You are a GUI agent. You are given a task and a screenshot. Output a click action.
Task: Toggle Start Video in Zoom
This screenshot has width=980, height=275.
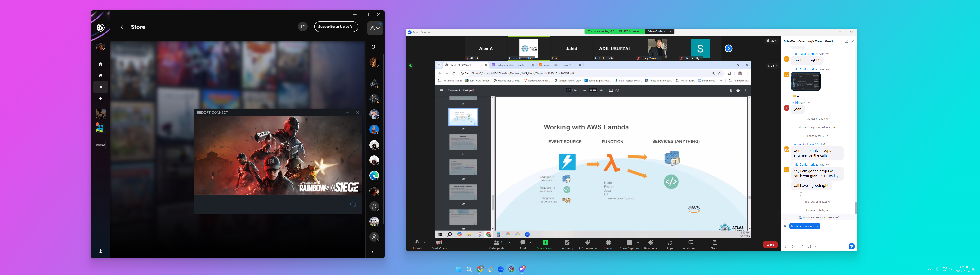pos(439,243)
